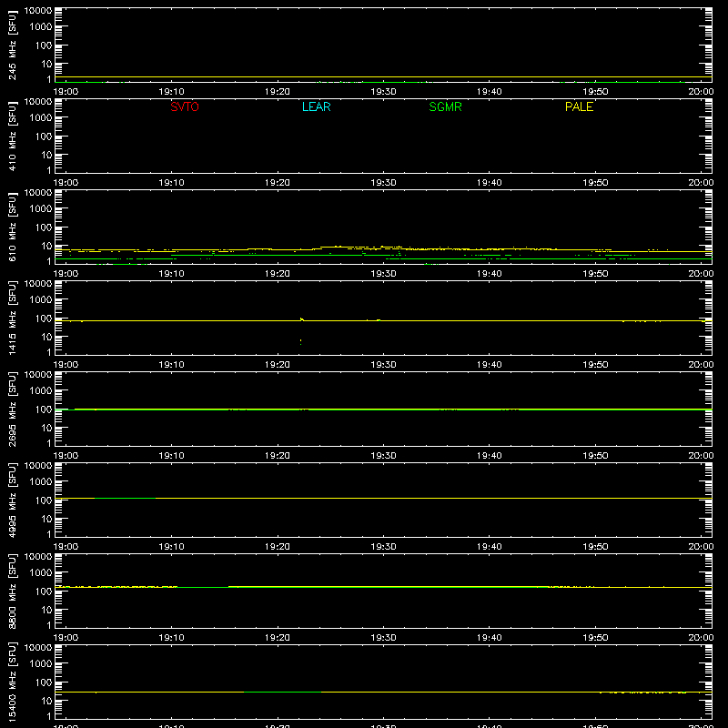Click the 19:00 time label below the 8800 MHz plot
Image resolution: width=728 pixels, height=728 pixels.
pyautogui.click(x=66, y=638)
